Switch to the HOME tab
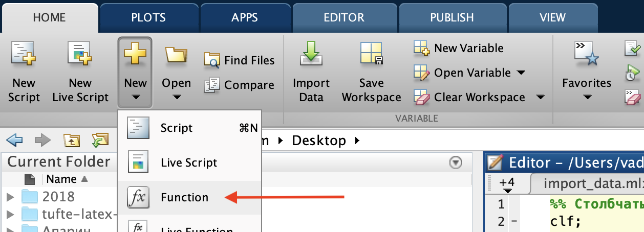Viewport: 644px width, 232px height. [49, 17]
